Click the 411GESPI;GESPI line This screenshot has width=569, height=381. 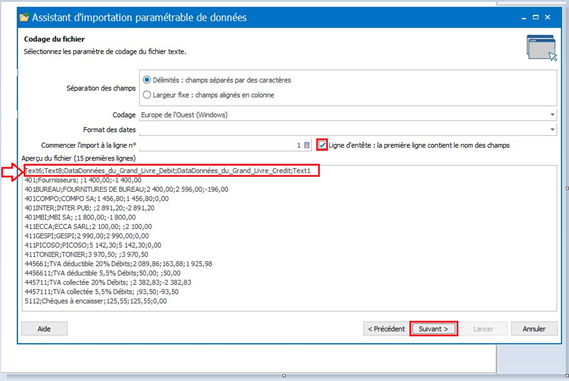[x=87, y=236]
